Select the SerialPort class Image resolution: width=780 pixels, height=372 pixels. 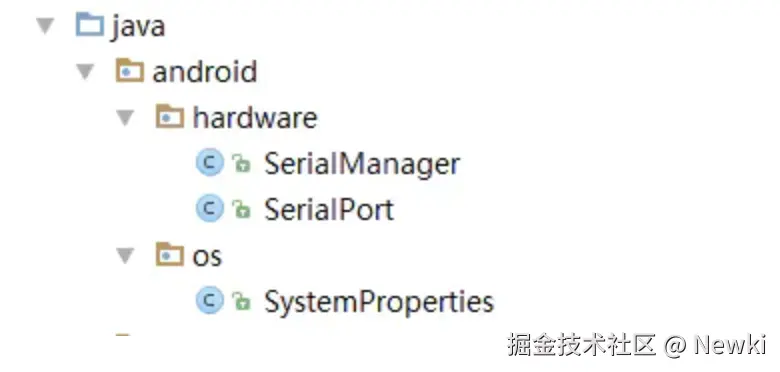pos(329,209)
